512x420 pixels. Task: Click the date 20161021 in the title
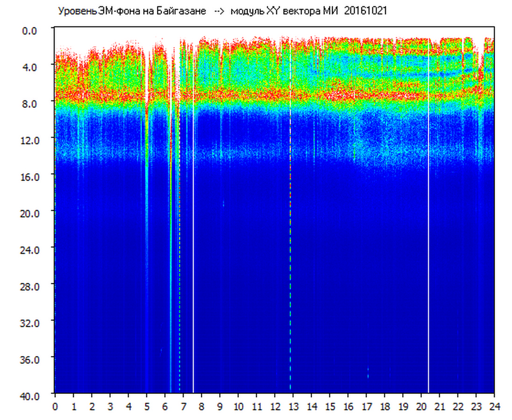(x=365, y=11)
